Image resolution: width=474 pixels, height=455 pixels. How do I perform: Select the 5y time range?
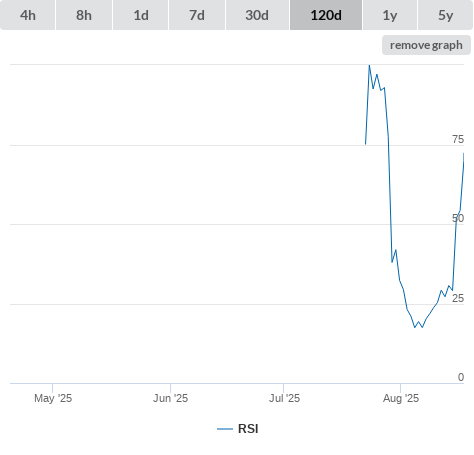(x=445, y=15)
